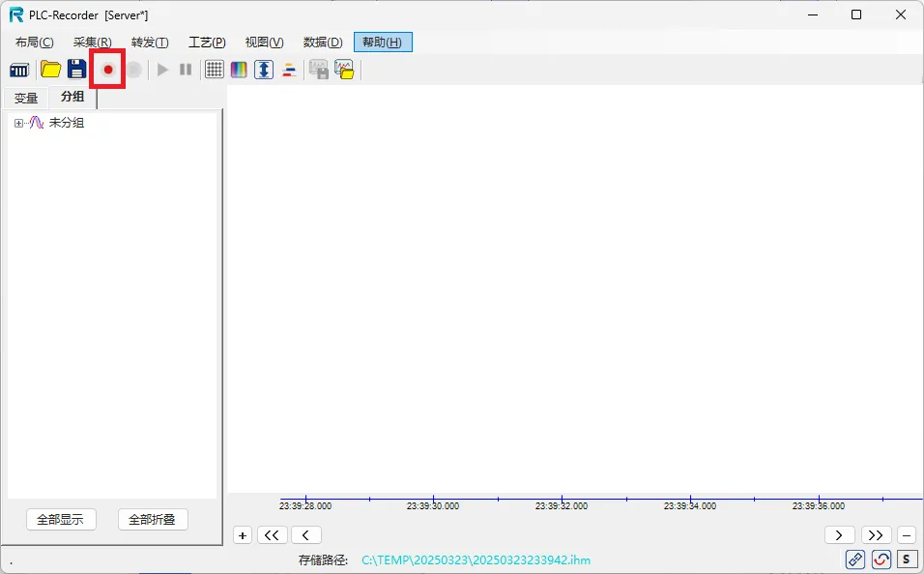Viewport: 924px width, 574px height.
Task: Click the 23:39:32.000 timeline label
Action: pyautogui.click(x=561, y=505)
